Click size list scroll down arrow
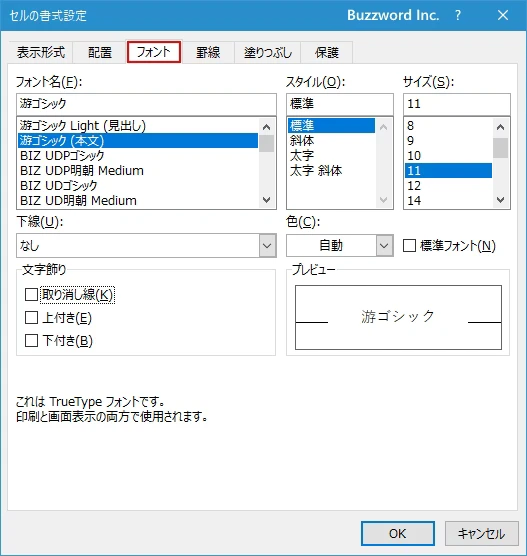Screen dimensions: 527x556 (500, 200)
